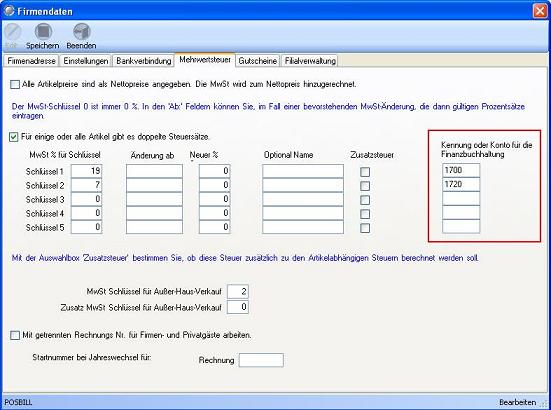Image resolution: width=551 pixels, height=410 pixels.
Task: Enable the Nettopreise checkbox for Artikelpreise
Action: (15, 85)
